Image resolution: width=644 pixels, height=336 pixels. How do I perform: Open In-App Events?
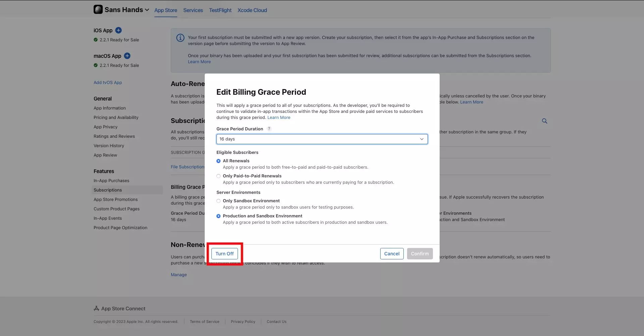(108, 218)
